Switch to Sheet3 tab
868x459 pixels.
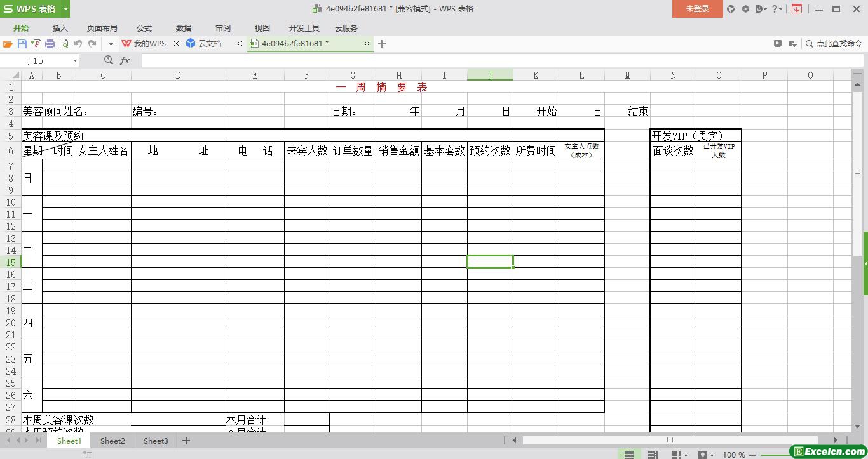coord(156,441)
